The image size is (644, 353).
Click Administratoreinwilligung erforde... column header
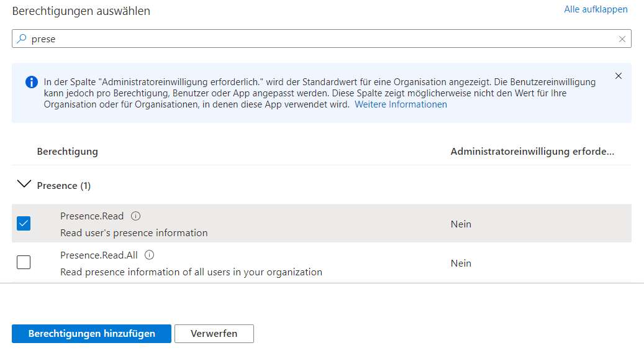[532, 152]
